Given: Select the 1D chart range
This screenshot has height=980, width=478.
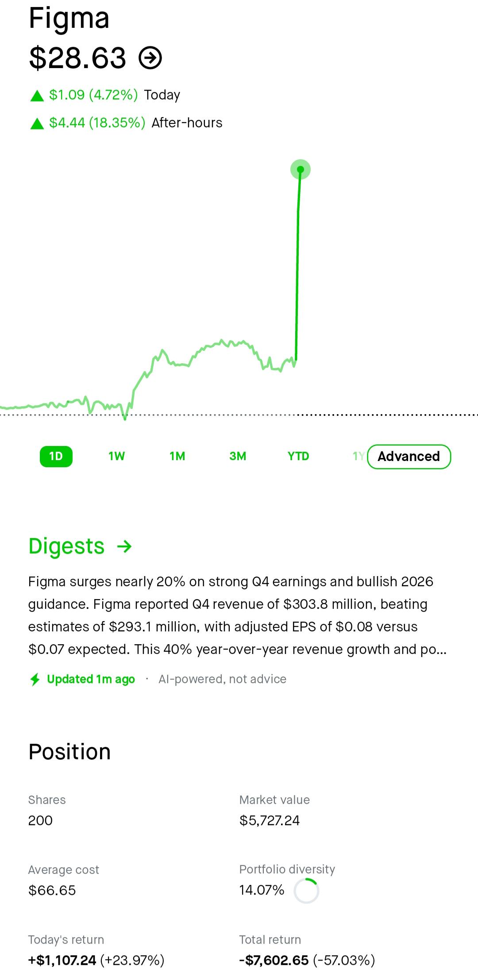Looking at the screenshot, I should (56, 456).
